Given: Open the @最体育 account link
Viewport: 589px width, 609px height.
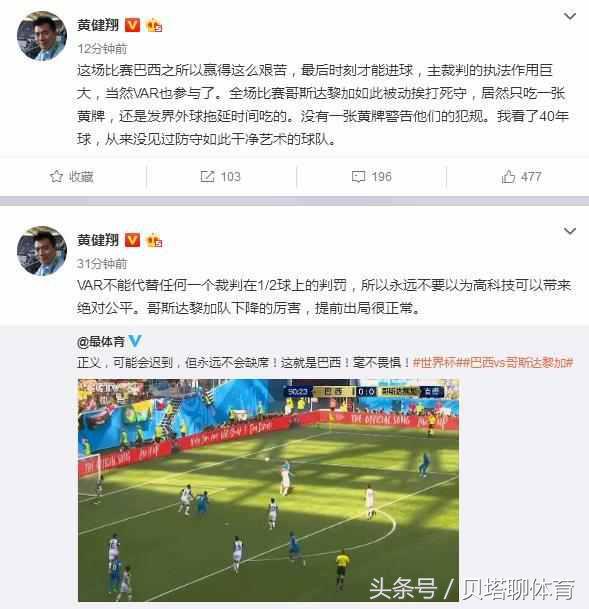Looking at the screenshot, I should coord(101,342).
